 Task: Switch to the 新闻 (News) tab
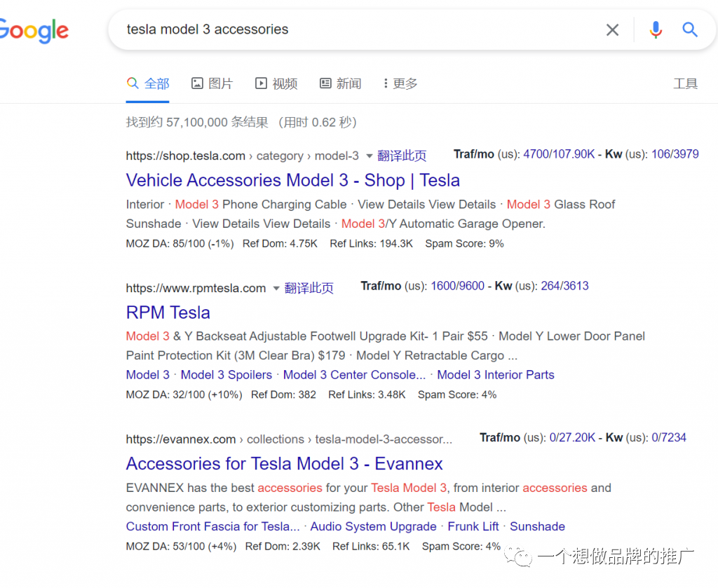coord(340,83)
